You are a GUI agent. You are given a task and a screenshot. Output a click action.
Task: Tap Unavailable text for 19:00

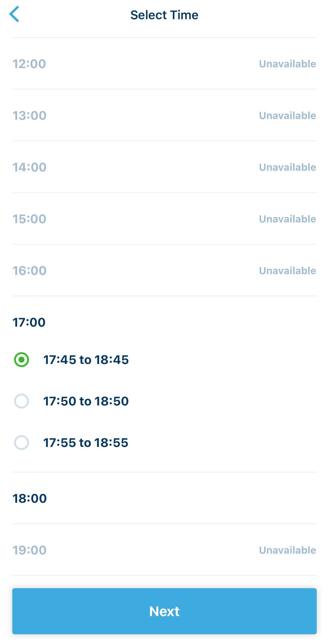pyautogui.click(x=287, y=550)
